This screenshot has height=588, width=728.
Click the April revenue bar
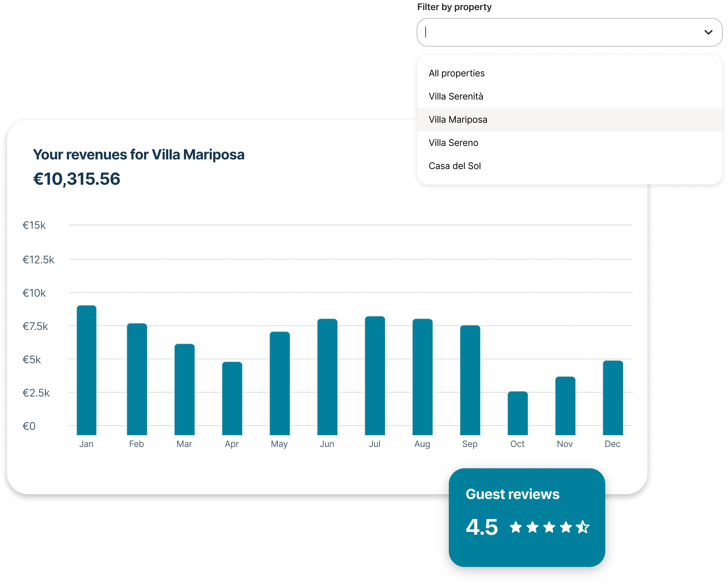(232, 398)
